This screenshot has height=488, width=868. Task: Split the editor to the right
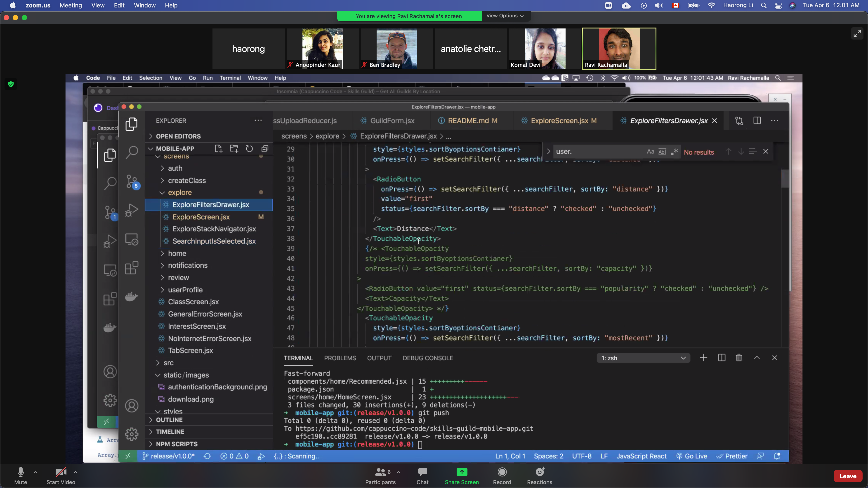coord(757,121)
